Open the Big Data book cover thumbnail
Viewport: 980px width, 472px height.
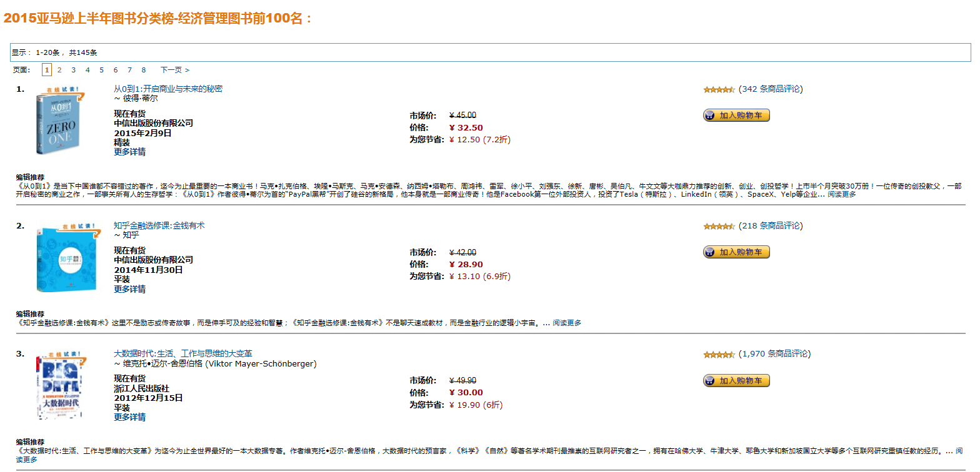61,385
